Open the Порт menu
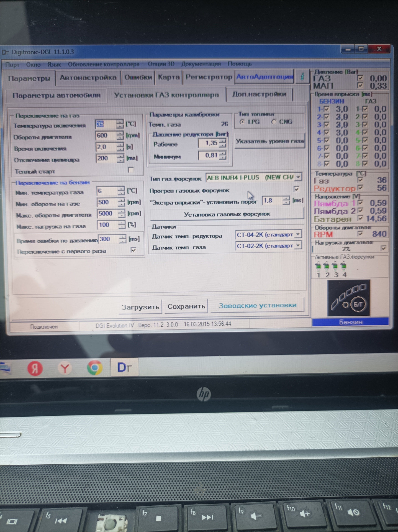This screenshot has width=398, height=532. (12, 65)
